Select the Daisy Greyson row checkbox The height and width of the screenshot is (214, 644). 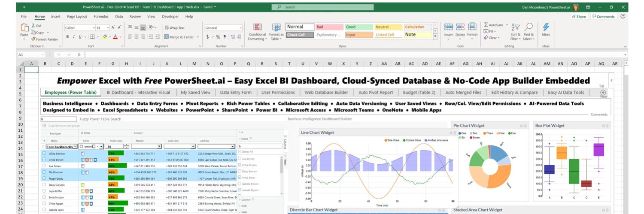pos(44,184)
